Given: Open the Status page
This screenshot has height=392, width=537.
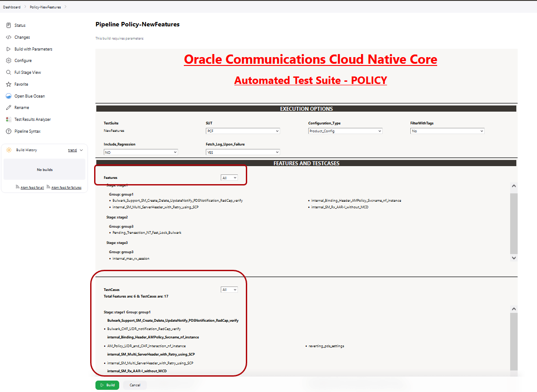Looking at the screenshot, I should click(20, 25).
